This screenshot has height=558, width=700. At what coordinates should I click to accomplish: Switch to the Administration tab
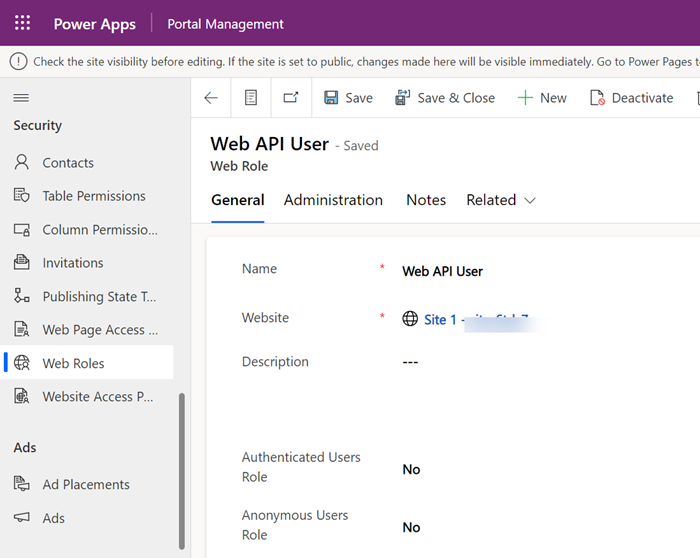(333, 200)
